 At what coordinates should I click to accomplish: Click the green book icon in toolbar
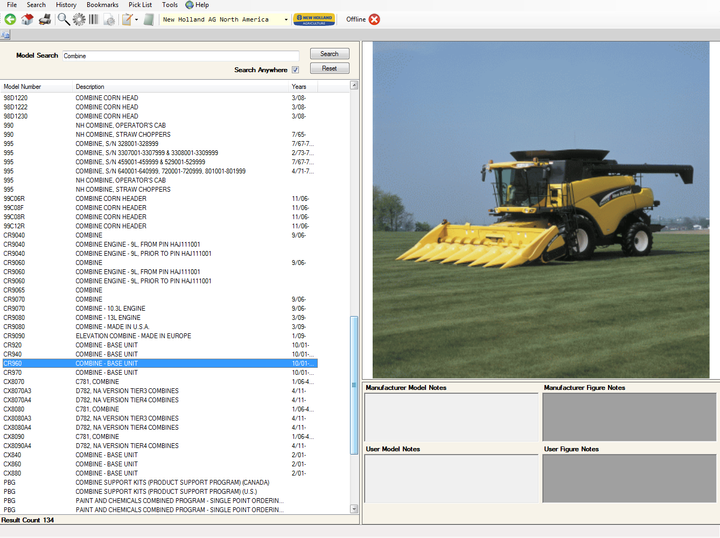(148, 19)
